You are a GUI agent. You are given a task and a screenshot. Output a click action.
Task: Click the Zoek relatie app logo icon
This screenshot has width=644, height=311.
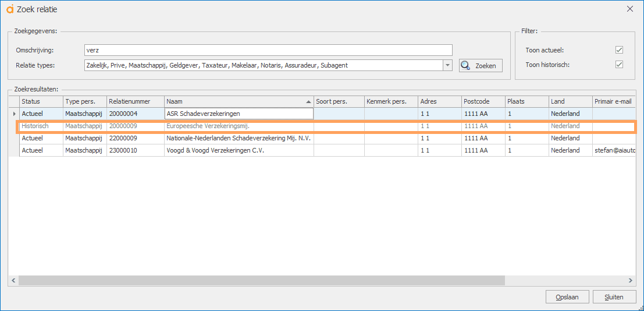10,9
